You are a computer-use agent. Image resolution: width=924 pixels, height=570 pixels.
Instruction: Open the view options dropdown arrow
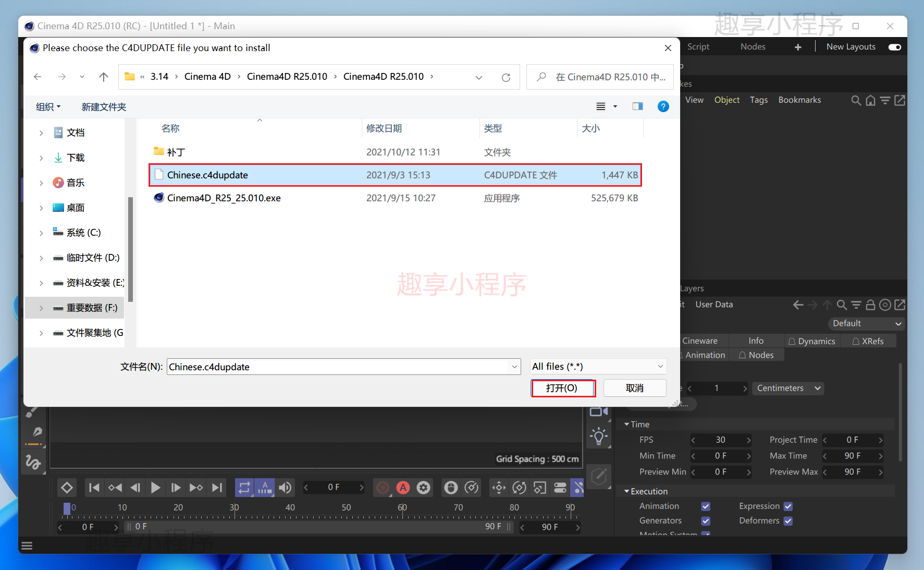(615, 106)
